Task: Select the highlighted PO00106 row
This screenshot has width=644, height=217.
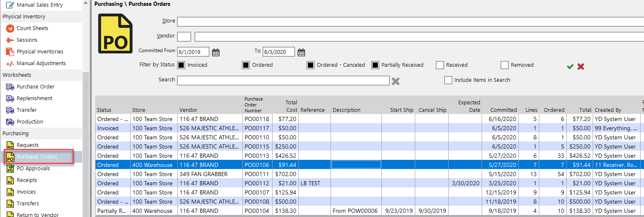Action: [369, 165]
